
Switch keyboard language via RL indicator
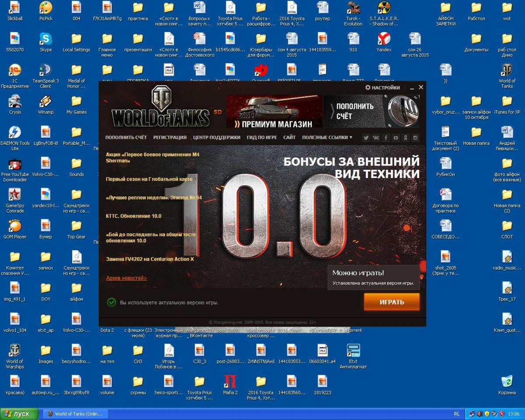pos(457,414)
